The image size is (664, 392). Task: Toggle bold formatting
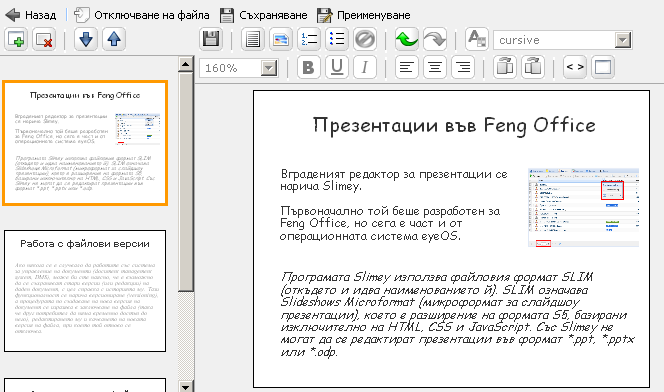[309, 67]
